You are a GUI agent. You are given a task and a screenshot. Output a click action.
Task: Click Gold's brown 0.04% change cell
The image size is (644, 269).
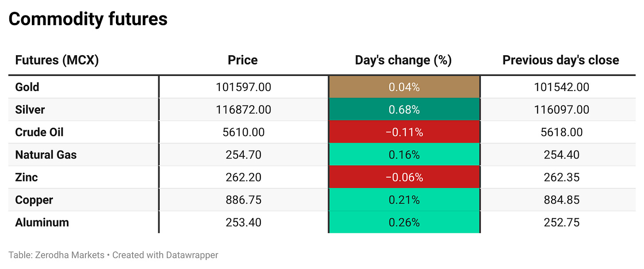coord(404,87)
